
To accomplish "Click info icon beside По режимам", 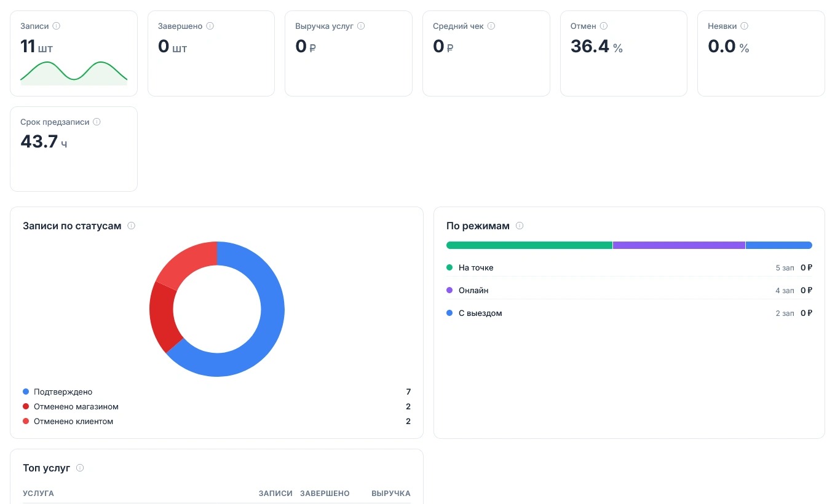I will click(520, 226).
